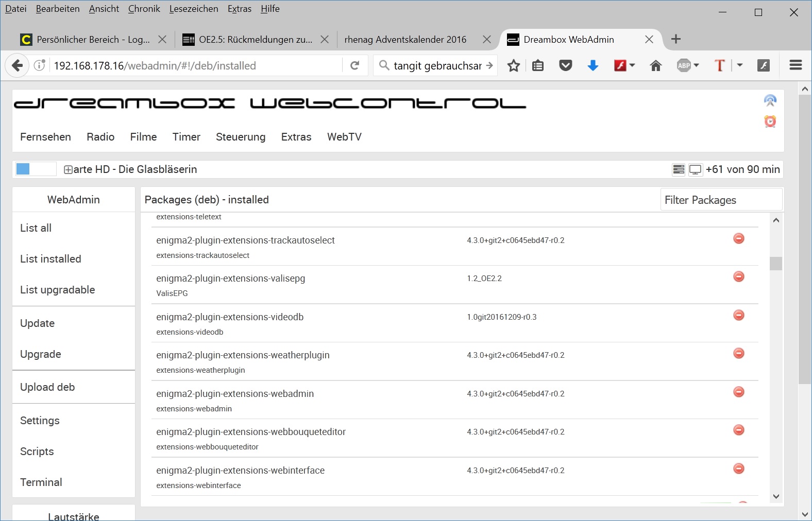Open List upgradable in WebAdmin sidebar
Image resolution: width=812 pixels, height=521 pixels.
point(58,290)
